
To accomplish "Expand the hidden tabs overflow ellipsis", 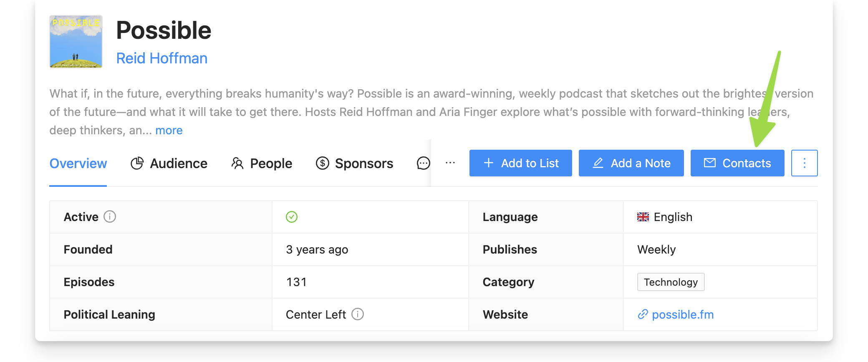I will [x=450, y=163].
